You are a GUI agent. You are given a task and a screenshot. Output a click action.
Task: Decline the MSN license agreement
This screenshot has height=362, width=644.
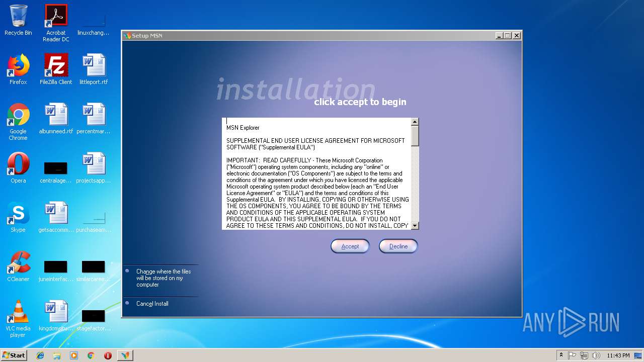coord(398,246)
